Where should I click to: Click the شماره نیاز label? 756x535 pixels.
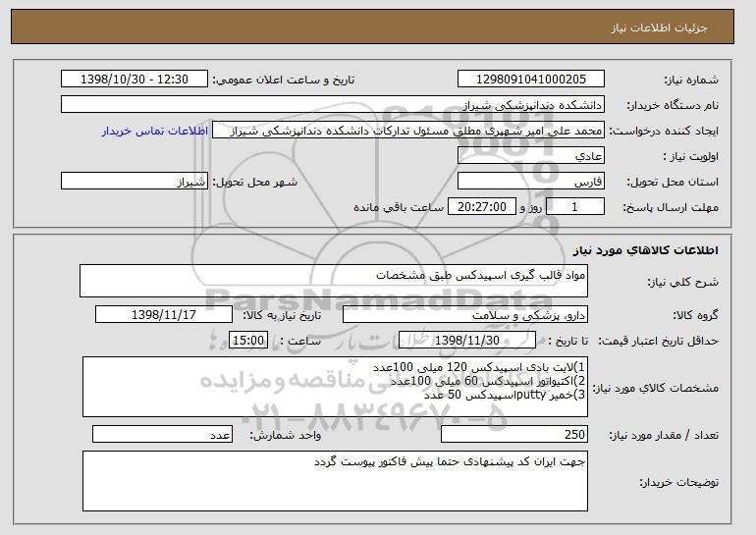pyautogui.click(x=691, y=80)
